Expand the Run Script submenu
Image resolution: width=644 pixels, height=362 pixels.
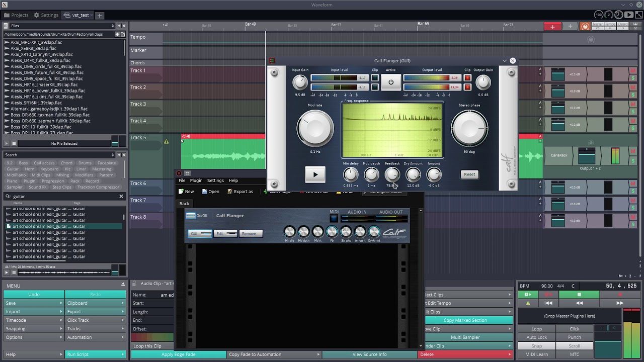click(x=122, y=354)
